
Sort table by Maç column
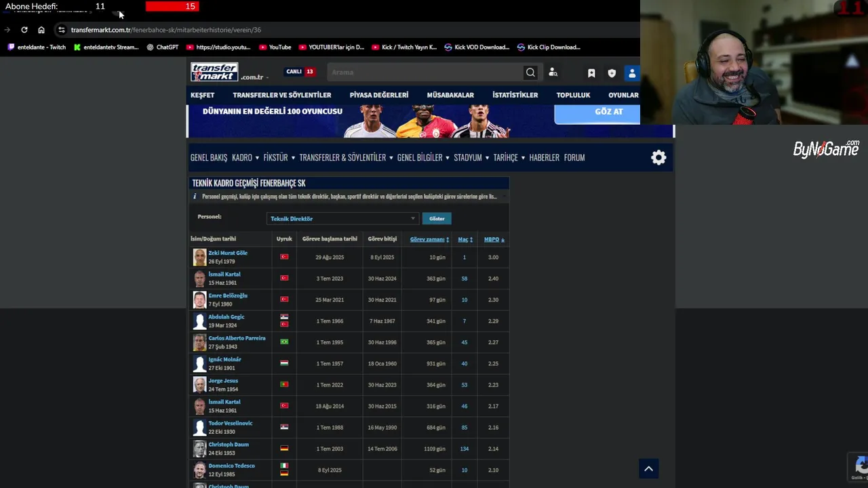tap(465, 239)
